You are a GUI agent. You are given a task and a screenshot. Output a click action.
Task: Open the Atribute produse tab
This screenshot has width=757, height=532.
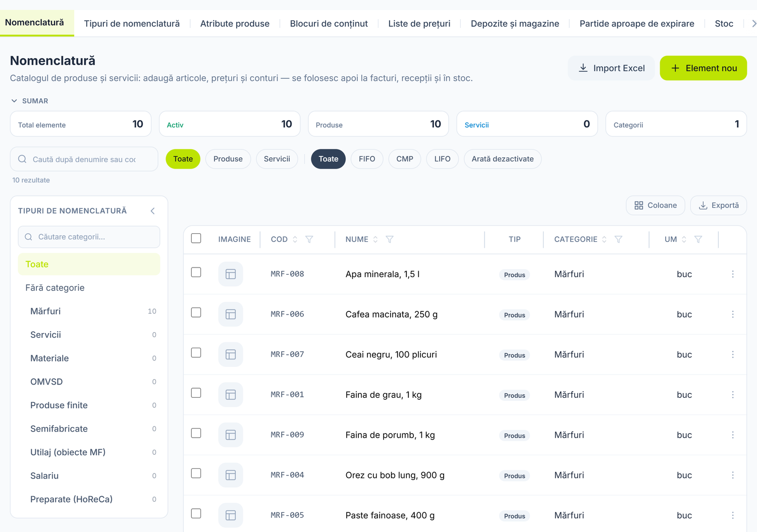pos(235,24)
